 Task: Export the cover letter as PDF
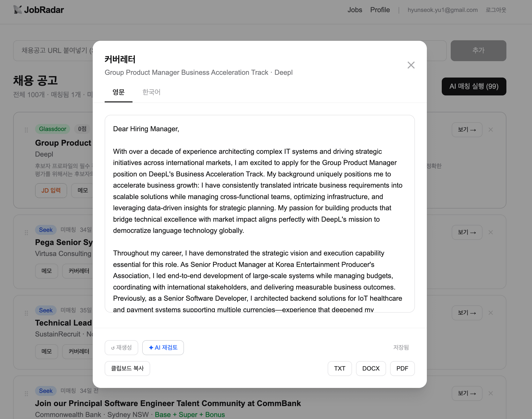pyautogui.click(x=402, y=368)
